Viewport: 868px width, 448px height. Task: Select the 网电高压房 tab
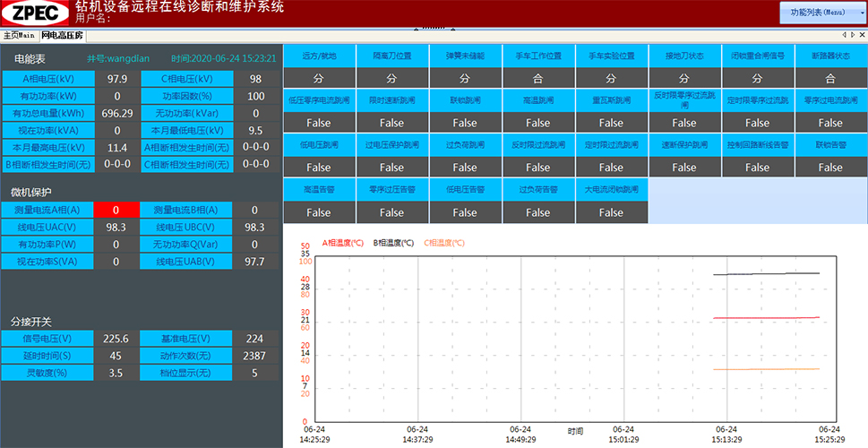(x=62, y=36)
